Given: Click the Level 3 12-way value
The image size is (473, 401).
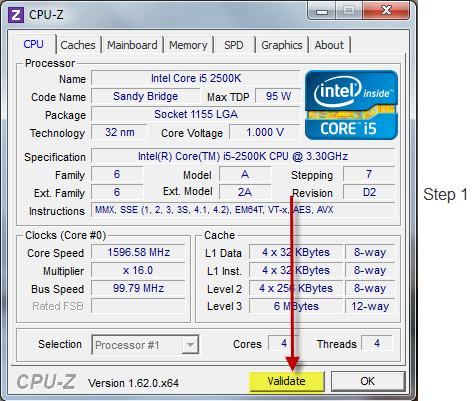Looking at the screenshot, I should click(x=370, y=306).
